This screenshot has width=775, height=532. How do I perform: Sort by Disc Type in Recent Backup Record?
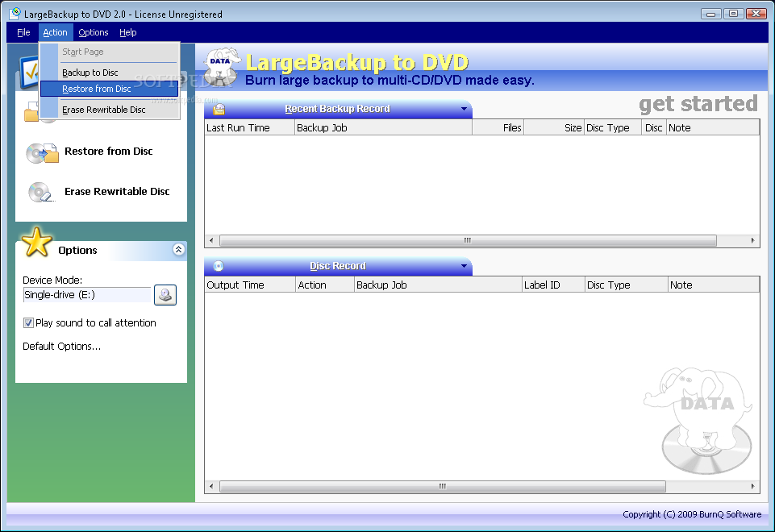[612, 128]
